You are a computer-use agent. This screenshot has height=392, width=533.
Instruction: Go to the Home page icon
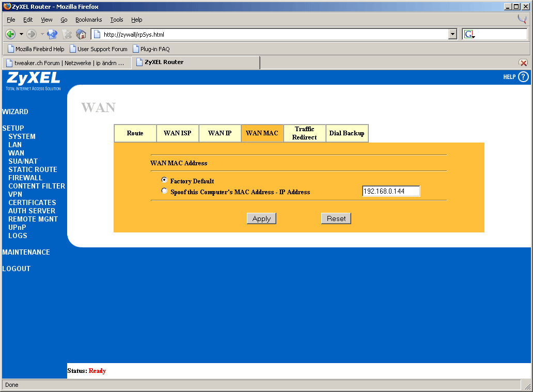pyautogui.click(x=81, y=34)
